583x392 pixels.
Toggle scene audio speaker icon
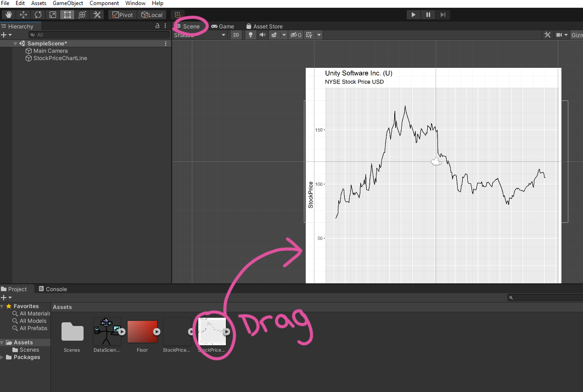tap(262, 35)
